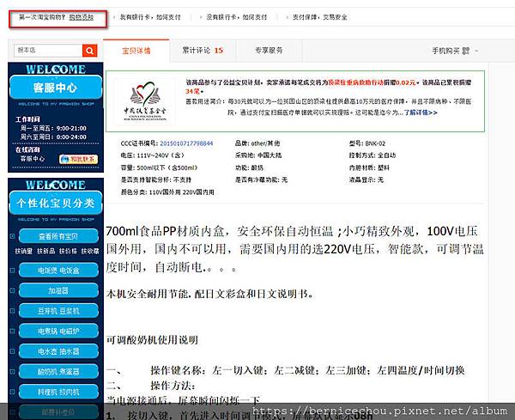Screen dimensions: 515x420
Task: Click the spec text 电压: 111V~240V
Action: [x=153, y=155]
